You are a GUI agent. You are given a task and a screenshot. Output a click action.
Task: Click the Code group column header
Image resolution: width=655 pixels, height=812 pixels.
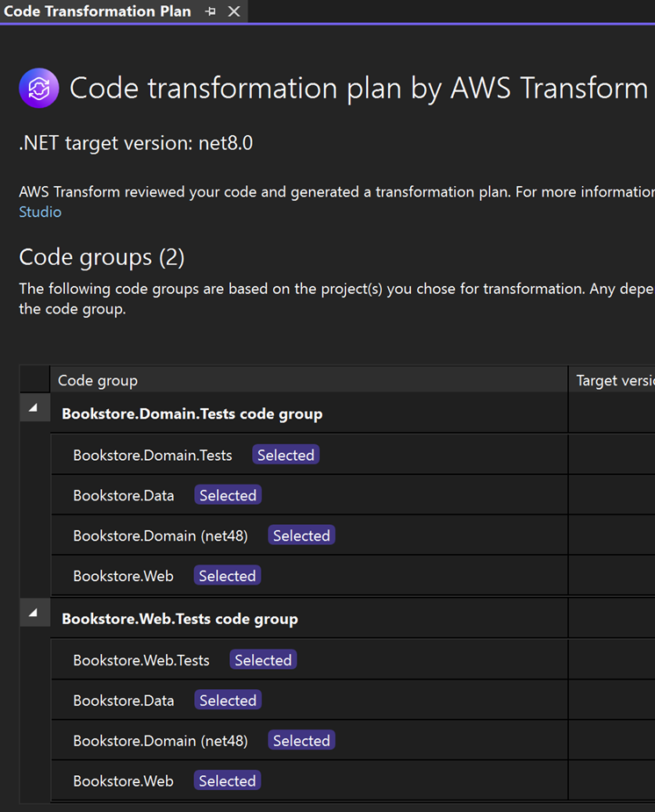point(97,380)
